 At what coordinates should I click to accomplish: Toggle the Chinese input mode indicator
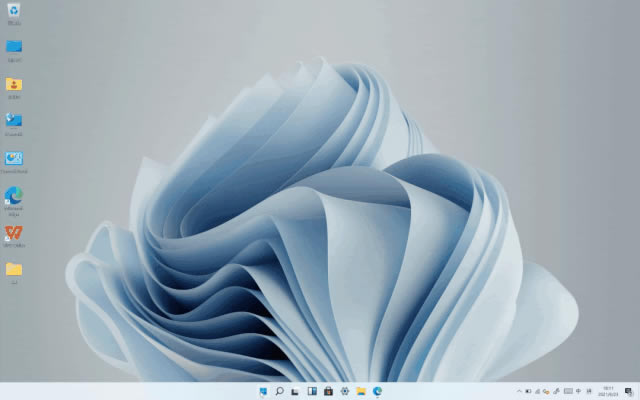[x=578, y=391]
